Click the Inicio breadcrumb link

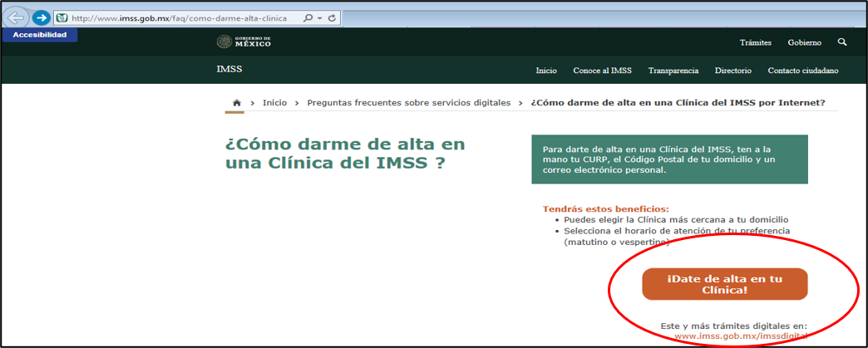pyautogui.click(x=274, y=103)
